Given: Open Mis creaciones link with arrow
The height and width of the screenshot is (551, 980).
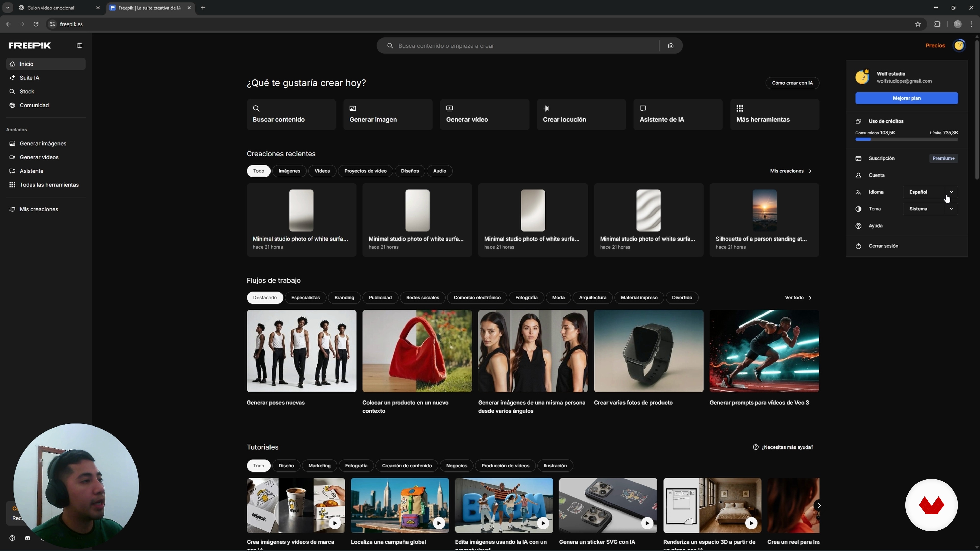Looking at the screenshot, I should [x=791, y=171].
